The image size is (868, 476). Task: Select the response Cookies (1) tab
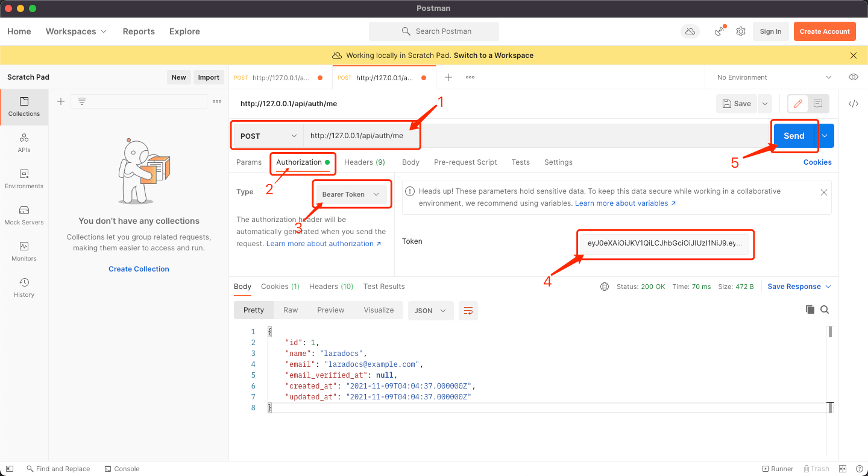pos(280,287)
